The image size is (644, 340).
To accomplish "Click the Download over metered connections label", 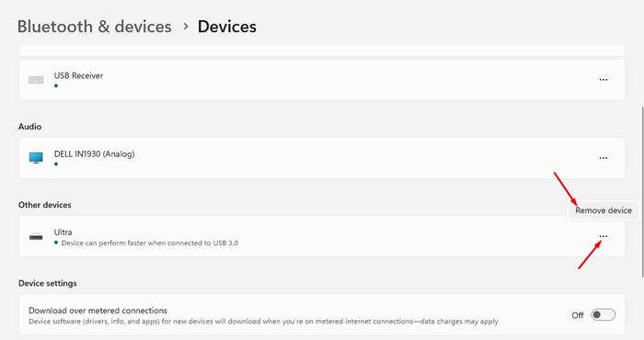I will tap(98, 311).
